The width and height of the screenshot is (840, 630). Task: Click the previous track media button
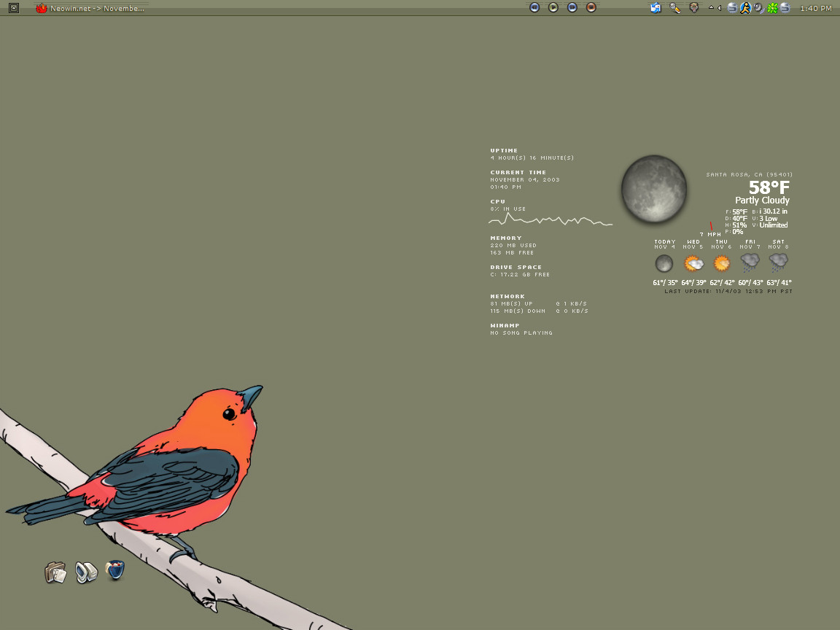click(x=534, y=7)
